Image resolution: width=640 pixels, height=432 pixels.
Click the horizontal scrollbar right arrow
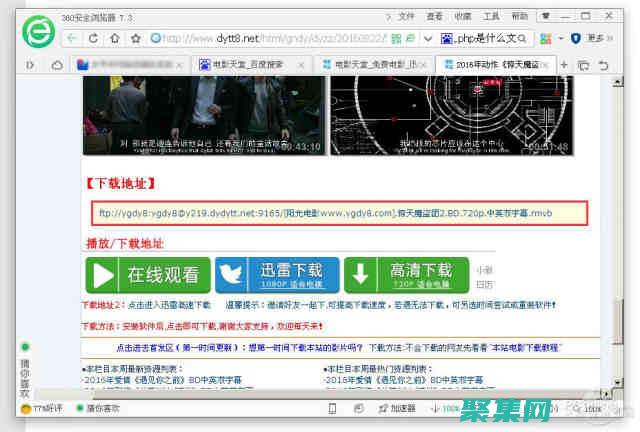(606, 394)
